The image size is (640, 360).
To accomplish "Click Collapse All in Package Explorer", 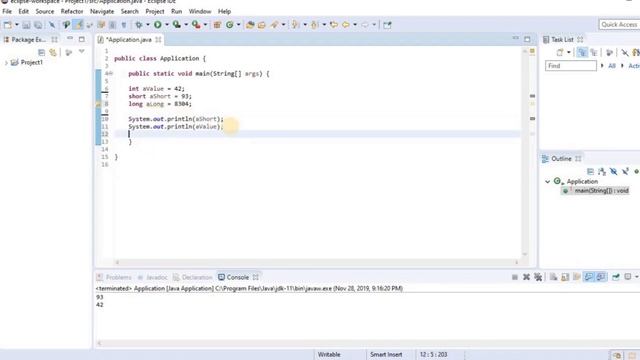I will (41, 52).
